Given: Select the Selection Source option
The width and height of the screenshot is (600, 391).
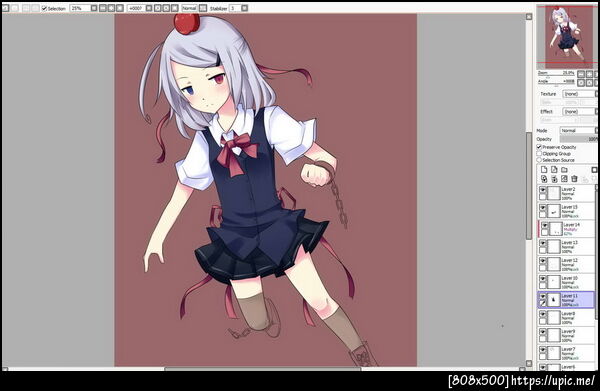Looking at the screenshot, I should click(x=539, y=160).
